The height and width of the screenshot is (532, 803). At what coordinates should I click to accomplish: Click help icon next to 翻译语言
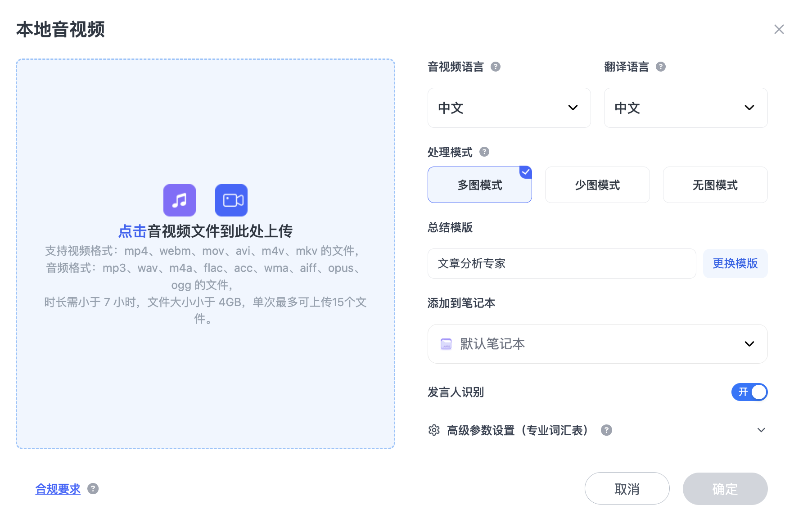pos(661,67)
